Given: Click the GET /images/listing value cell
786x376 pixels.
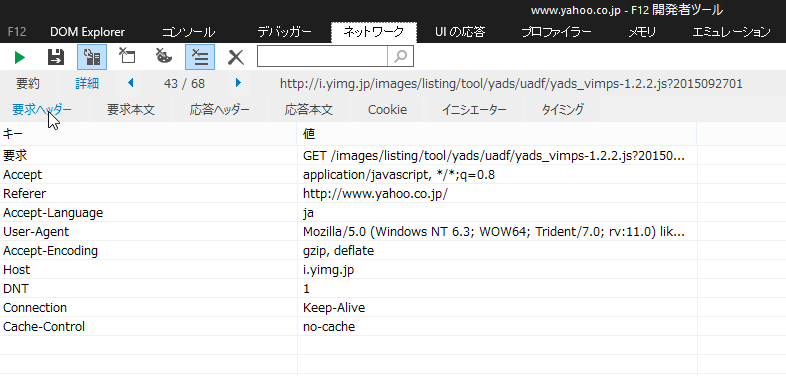Looking at the screenshot, I should pyautogui.click(x=497, y=155).
